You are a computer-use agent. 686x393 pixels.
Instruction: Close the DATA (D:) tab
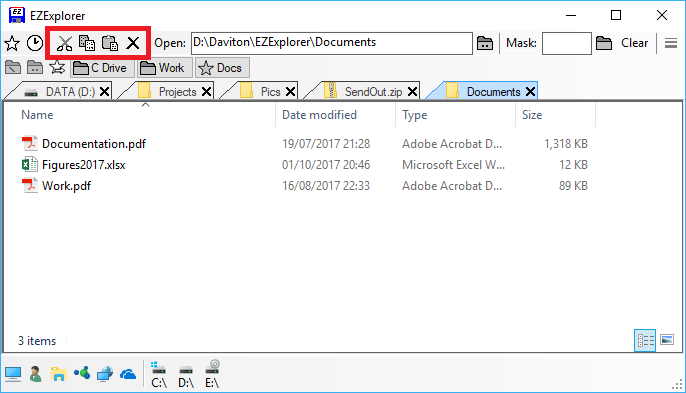(x=105, y=91)
